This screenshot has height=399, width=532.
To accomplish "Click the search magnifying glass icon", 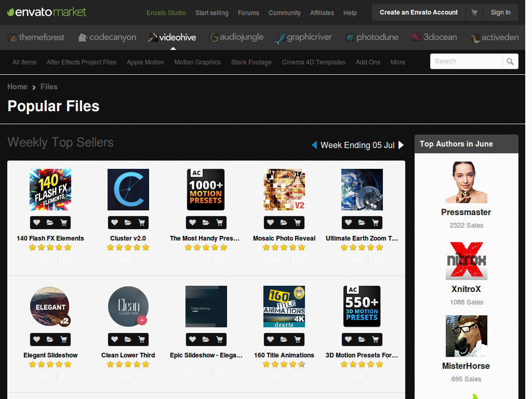I will pyautogui.click(x=510, y=61).
